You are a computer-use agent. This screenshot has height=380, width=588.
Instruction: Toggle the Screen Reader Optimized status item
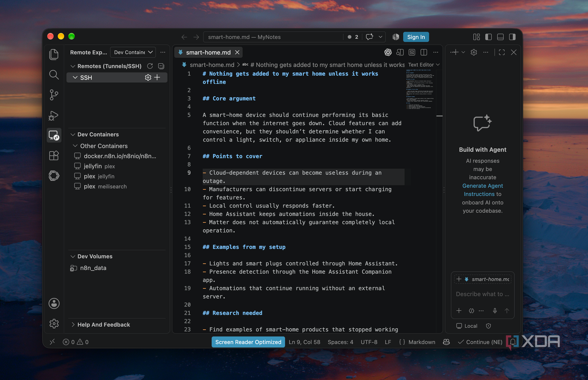tap(248, 342)
